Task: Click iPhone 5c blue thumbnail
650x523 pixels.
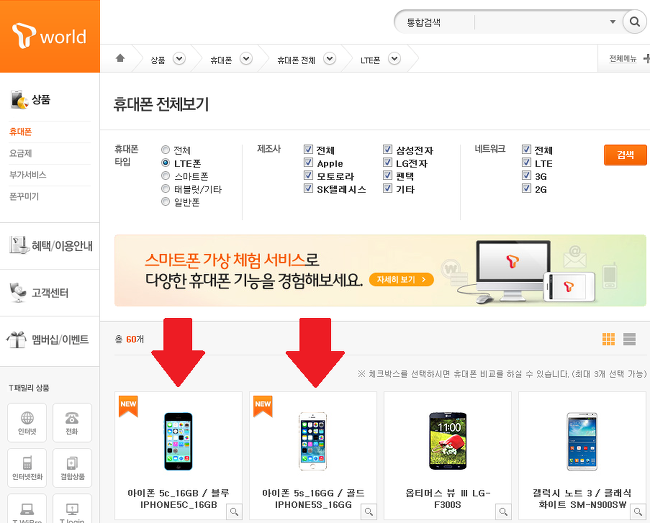Action: point(178,441)
